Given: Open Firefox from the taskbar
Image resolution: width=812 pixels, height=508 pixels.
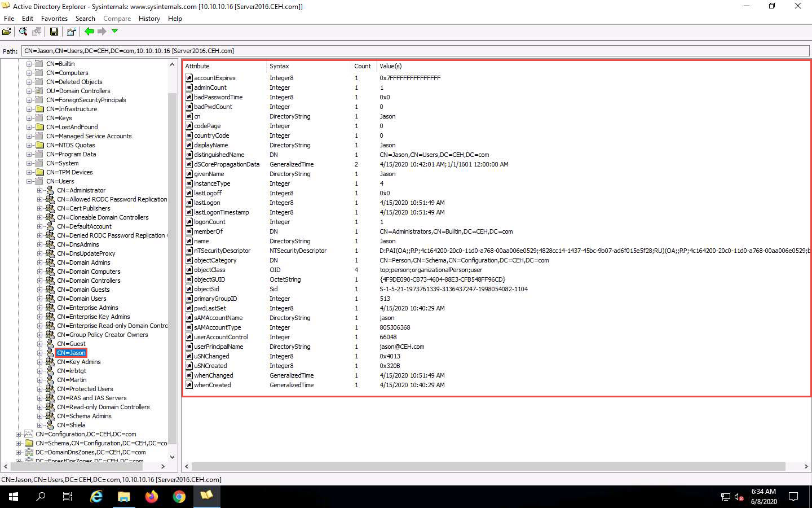Looking at the screenshot, I should pos(151,497).
